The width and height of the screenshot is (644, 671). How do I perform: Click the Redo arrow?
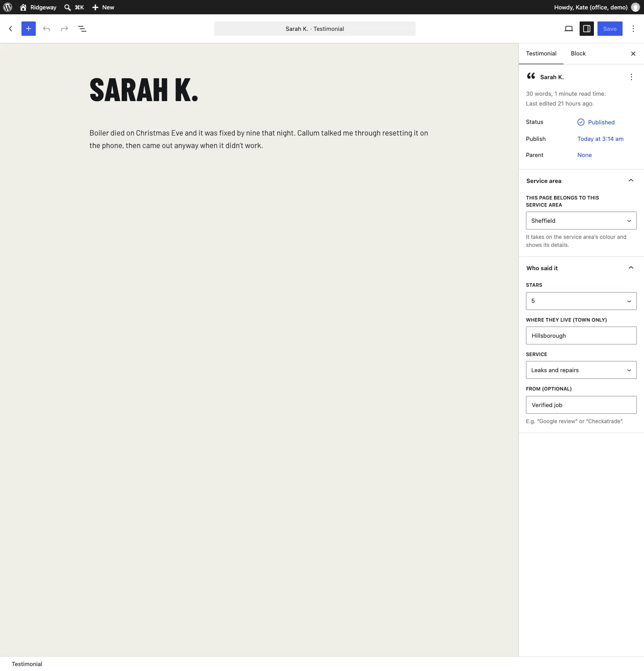(x=64, y=29)
